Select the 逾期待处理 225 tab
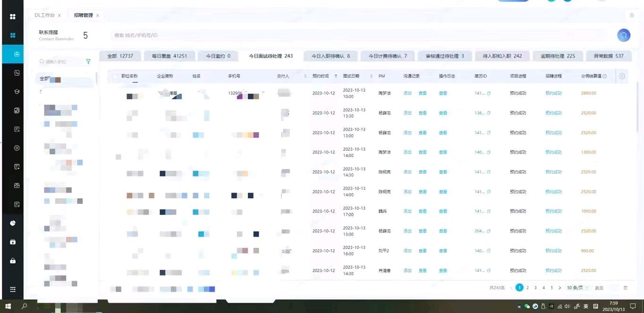Image resolution: width=644 pixels, height=313 pixels. tap(558, 56)
